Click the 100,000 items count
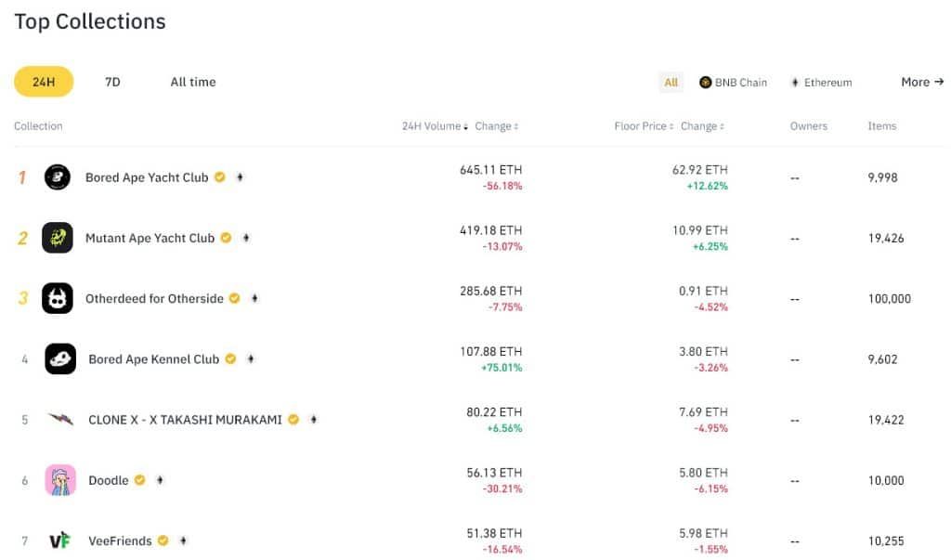This screenshot has height=560, width=951. pyautogui.click(x=889, y=298)
